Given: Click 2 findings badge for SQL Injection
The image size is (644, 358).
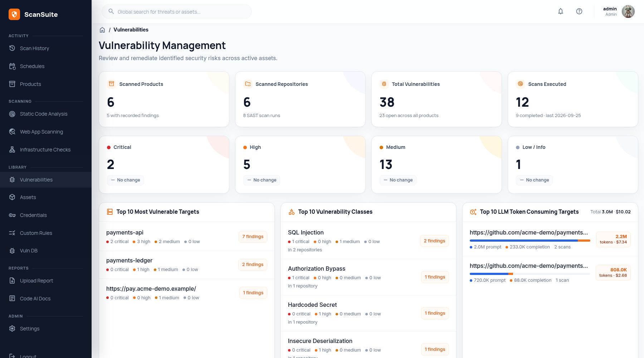Looking at the screenshot, I should 434,241.
